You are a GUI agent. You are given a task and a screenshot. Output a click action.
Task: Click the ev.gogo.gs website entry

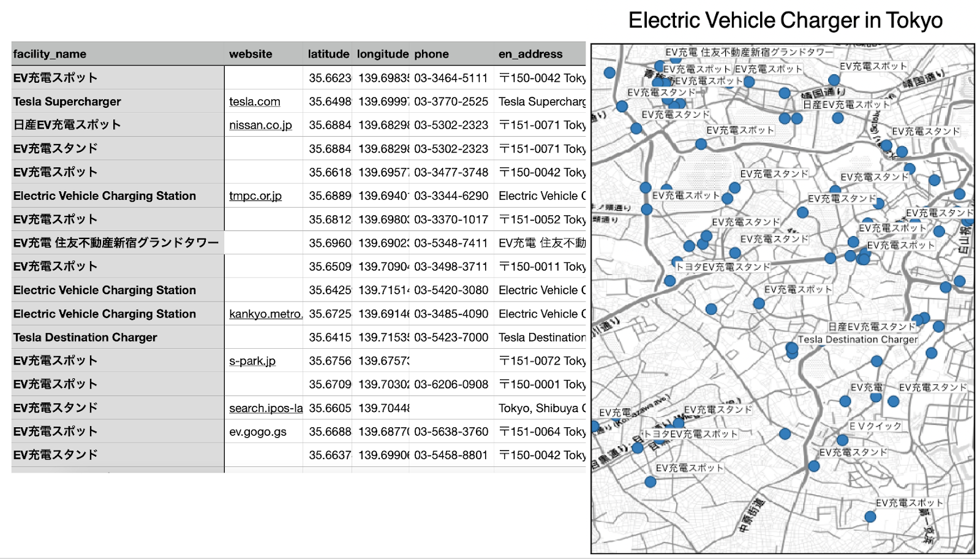(x=257, y=432)
